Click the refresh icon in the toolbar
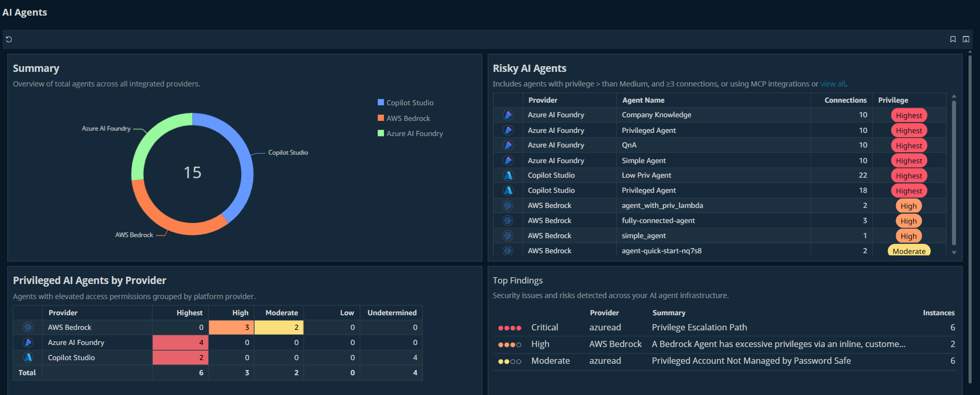 pos(9,39)
